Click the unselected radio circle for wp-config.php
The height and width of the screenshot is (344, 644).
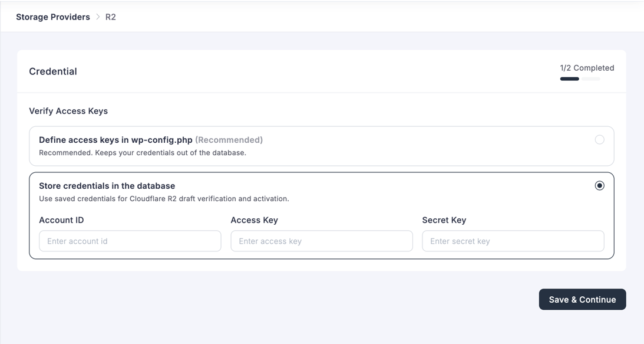[x=600, y=140]
